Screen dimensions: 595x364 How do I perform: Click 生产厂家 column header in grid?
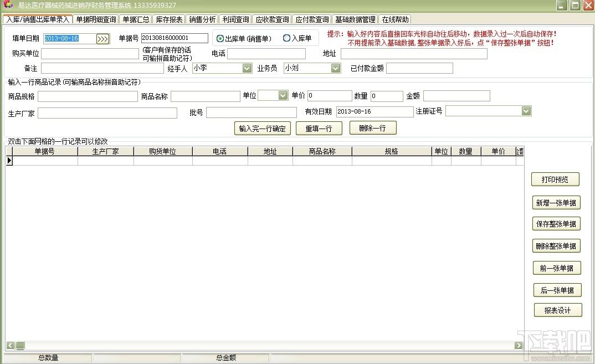[105, 151]
